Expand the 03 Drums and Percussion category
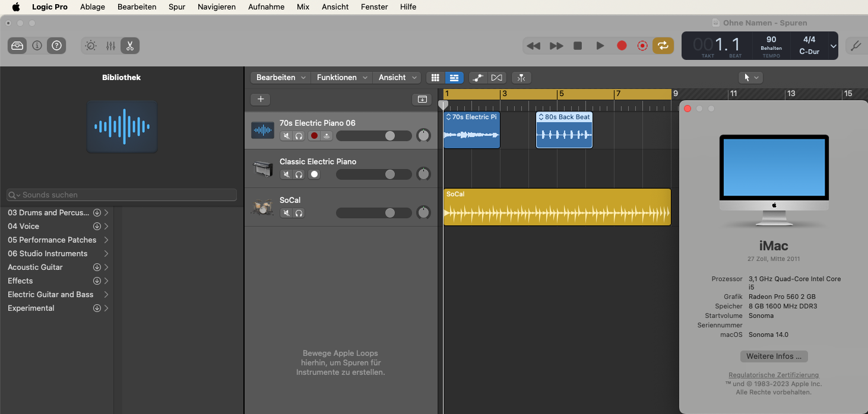 (x=106, y=212)
